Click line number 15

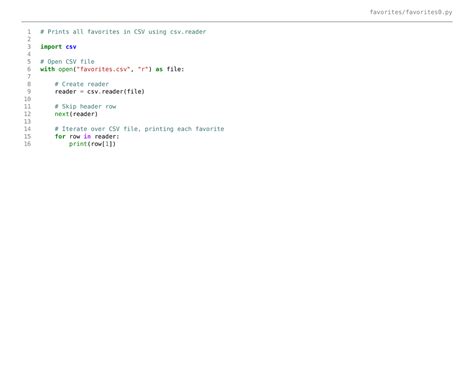pos(27,136)
